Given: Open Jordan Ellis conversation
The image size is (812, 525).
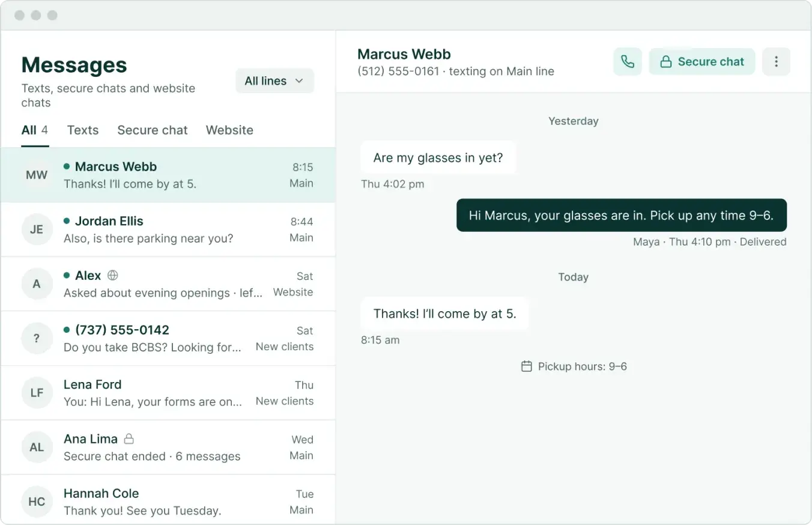Looking at the screenshot, I should point(168,229).
